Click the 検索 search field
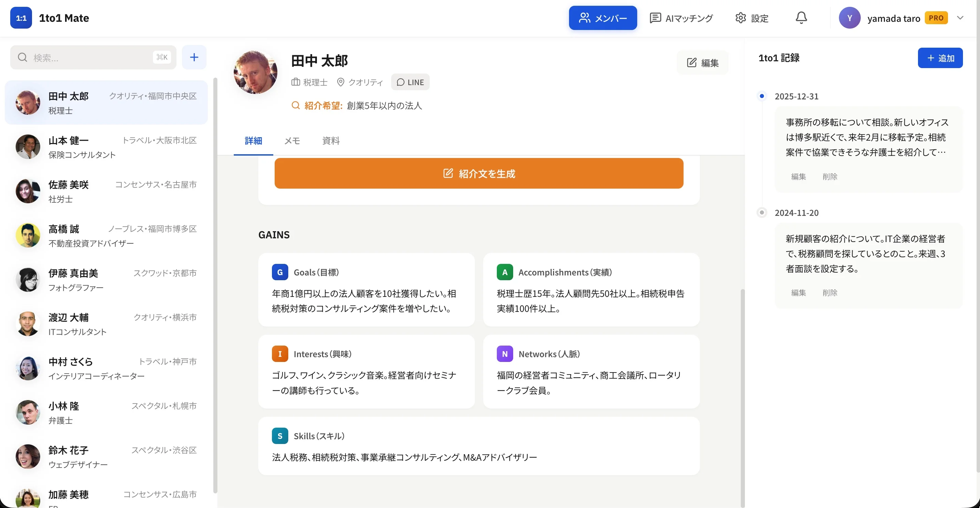This screenshot has height=508, width=980. [93, 58]
